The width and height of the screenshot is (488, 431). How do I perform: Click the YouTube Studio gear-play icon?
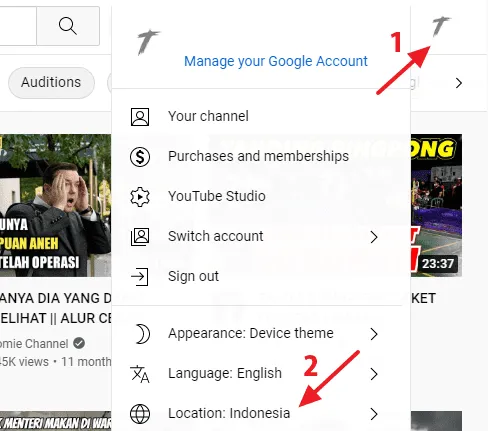(x=140, y=197)
